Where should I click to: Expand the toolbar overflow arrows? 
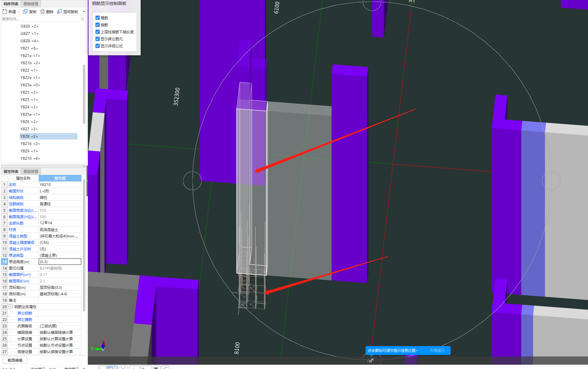pos(84,12)
